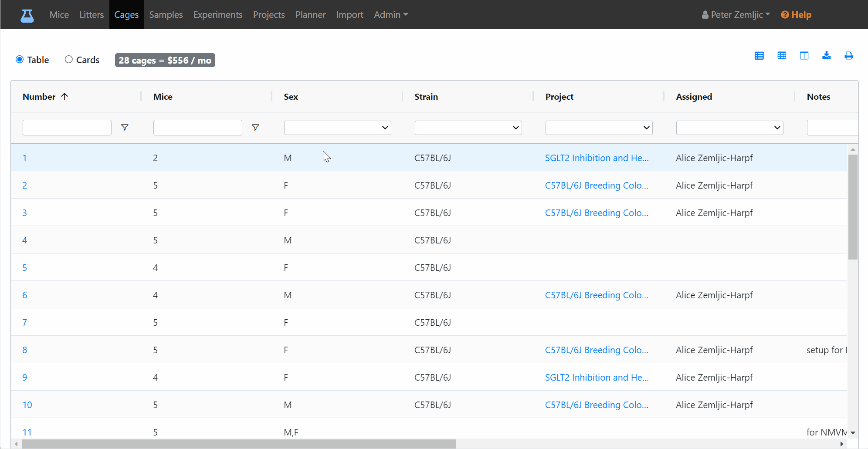868x449 pixels.
Task: Go to the Mice page
Action: tap(59, 15)
